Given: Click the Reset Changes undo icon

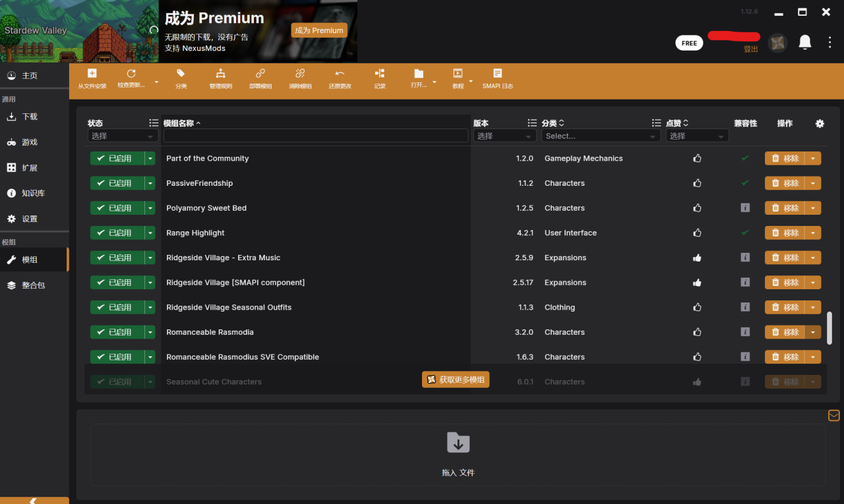Looking at the screenshot, I should click(x=340, y=74).
